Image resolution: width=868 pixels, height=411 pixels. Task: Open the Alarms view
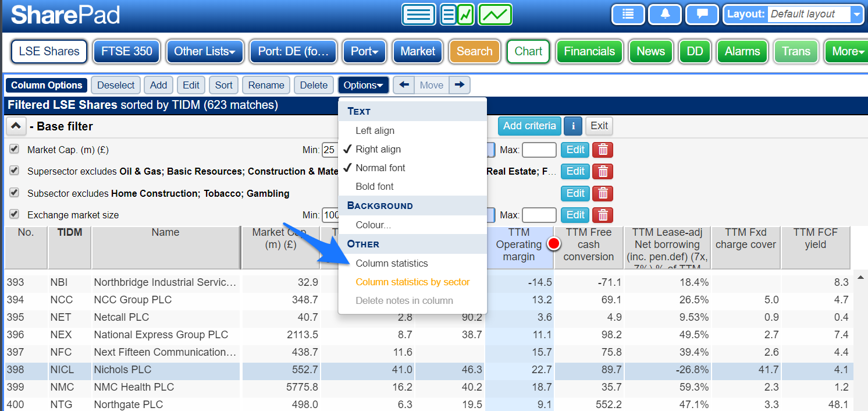(x=742, y=51)
